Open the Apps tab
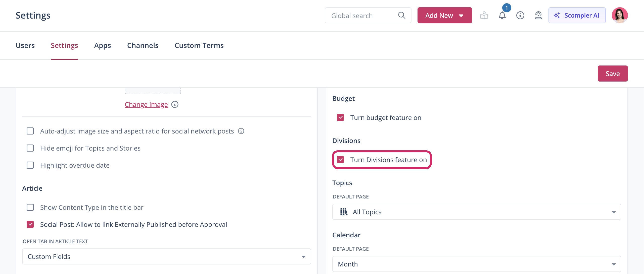The image size is (644, 274). (103, 45)
